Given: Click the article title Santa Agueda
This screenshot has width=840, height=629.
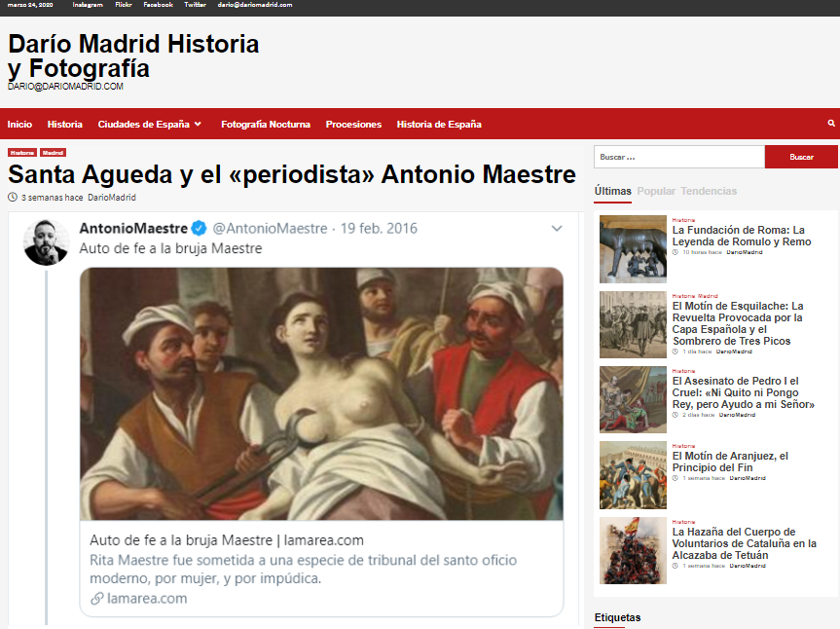Looking at the screenshot, I should pos(292,174).
